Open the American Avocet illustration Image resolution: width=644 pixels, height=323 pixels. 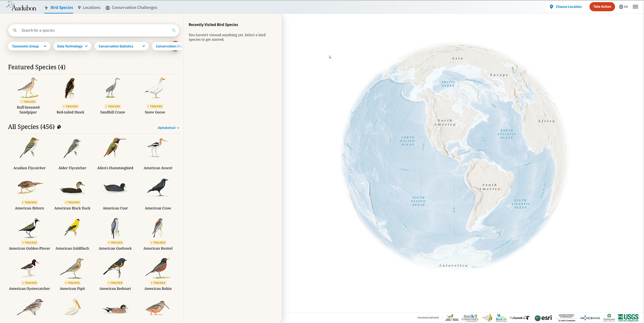(157, 148)
